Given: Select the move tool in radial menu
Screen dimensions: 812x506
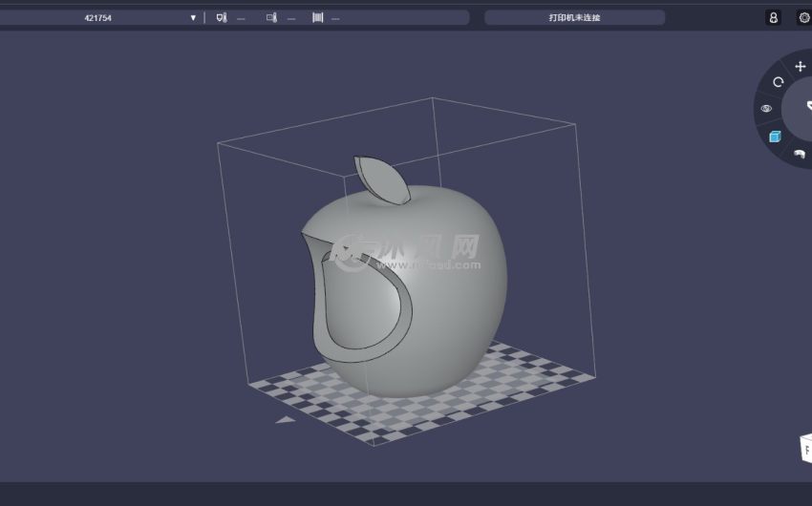Looking at the screenshot, I should [x=800, y=67].
